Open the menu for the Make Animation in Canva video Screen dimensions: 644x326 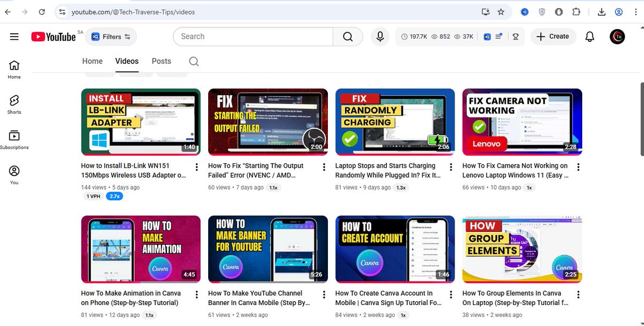pyautogui.click(x=196, y=294)
